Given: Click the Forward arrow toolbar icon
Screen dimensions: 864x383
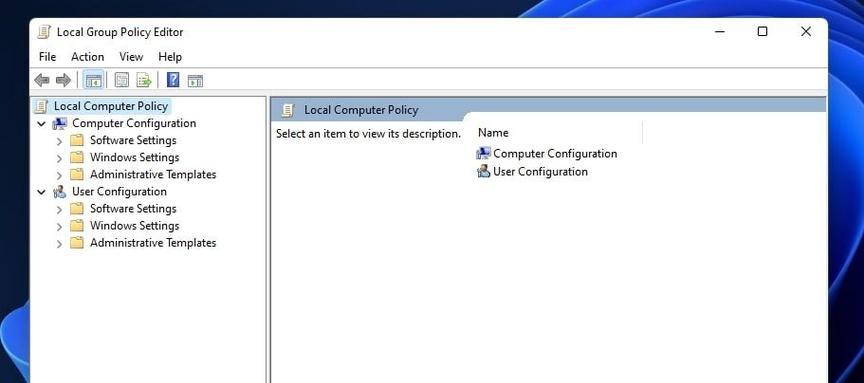Looking at the screenshot, I should click(x=63, y=80).
